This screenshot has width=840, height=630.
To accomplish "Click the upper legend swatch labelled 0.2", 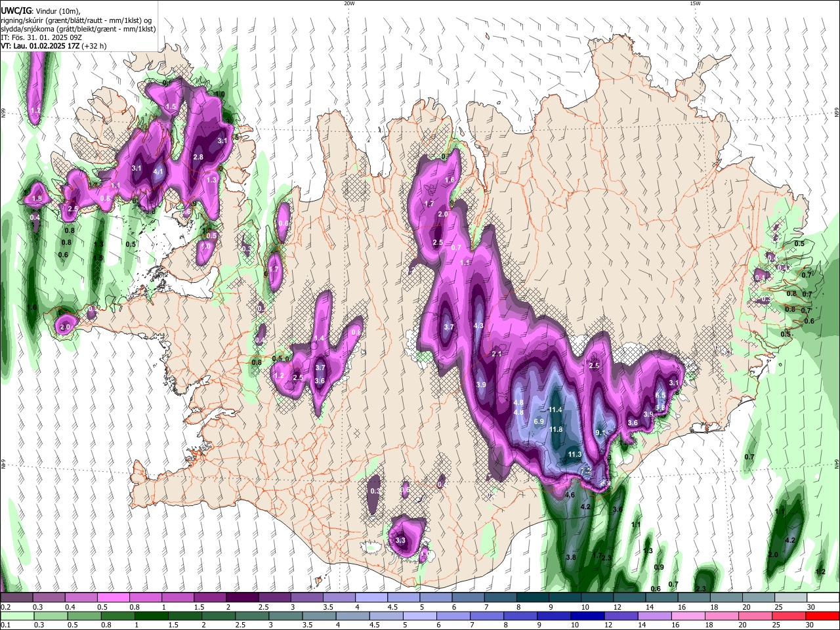I will [16, 597].
